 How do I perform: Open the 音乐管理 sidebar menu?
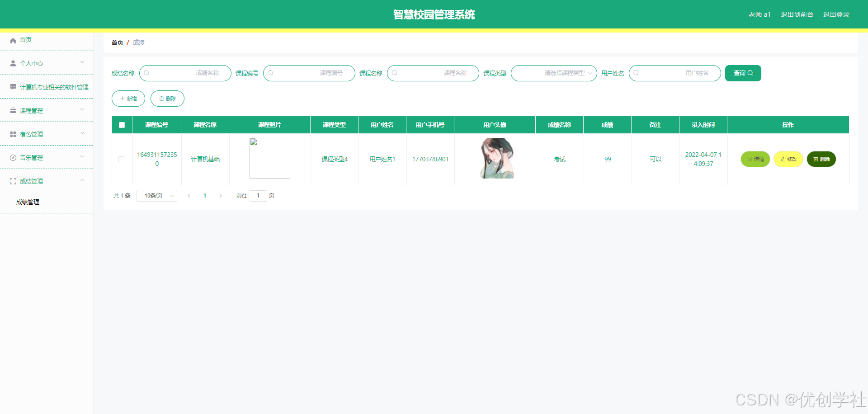(46, 157)
